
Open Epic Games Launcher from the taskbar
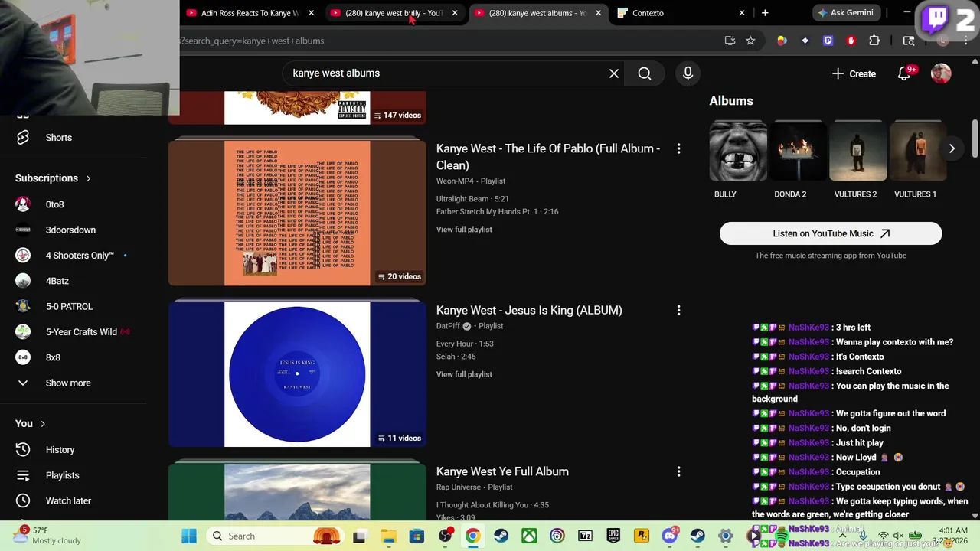point(613,536)
